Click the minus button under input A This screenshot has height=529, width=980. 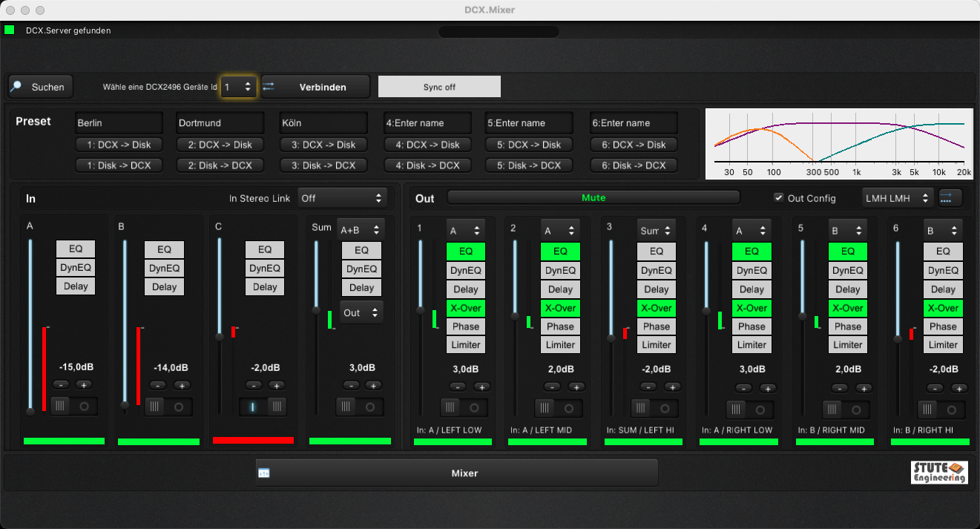click(x=62, y=384)
